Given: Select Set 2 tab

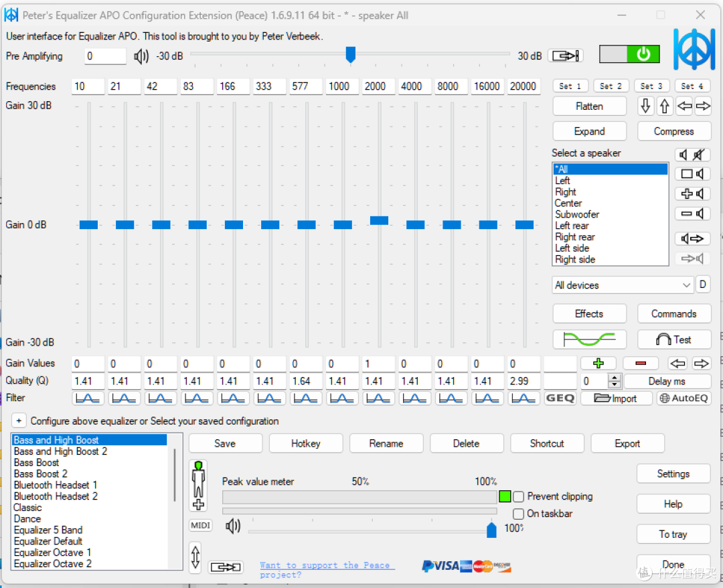Looking at the screenshot, I should 611,86.
